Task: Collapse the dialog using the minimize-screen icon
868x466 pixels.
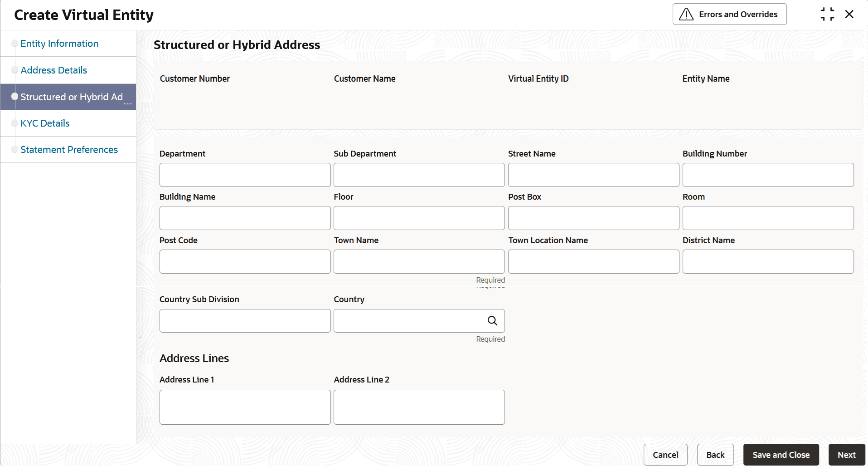Action: click(x=827, y=15)
